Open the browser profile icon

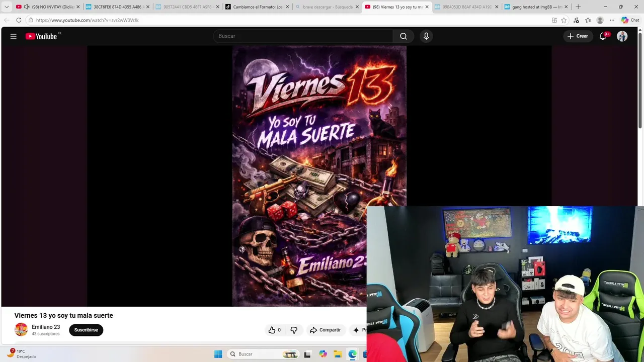pos(600,20)
